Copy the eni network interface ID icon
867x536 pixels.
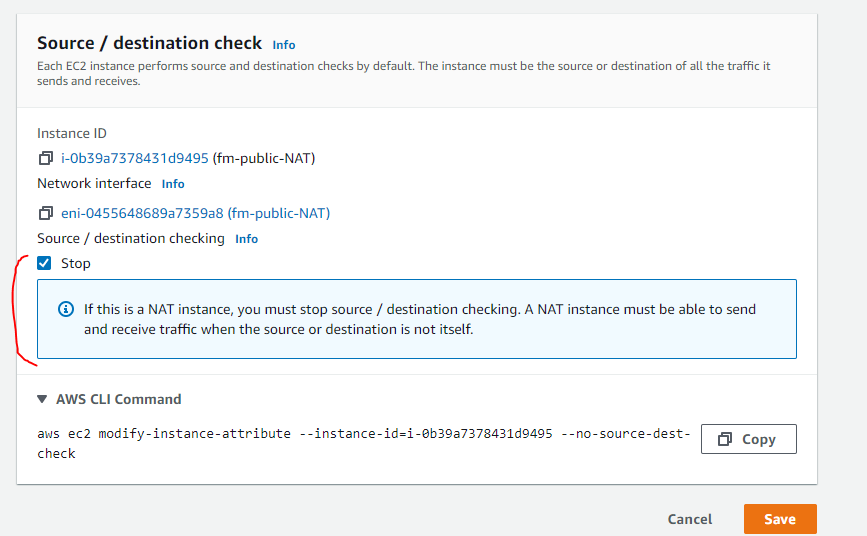pos(45,213)
